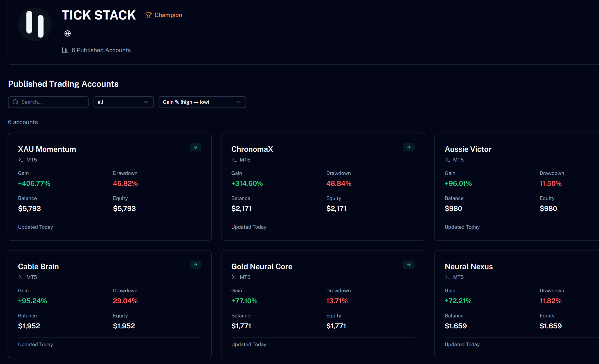Click the Champion badge label
Viewport: 599px width, 364px height.
coord(168,15)
